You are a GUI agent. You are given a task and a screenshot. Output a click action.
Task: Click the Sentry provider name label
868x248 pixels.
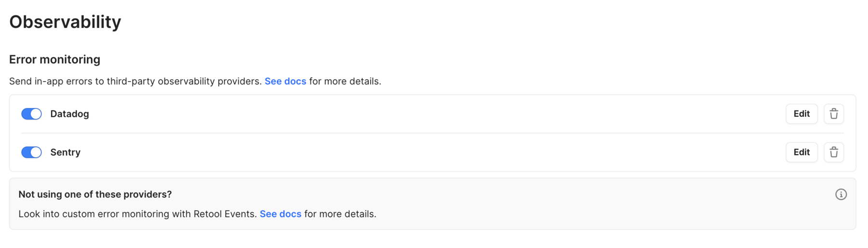click(x=65, y=152)
